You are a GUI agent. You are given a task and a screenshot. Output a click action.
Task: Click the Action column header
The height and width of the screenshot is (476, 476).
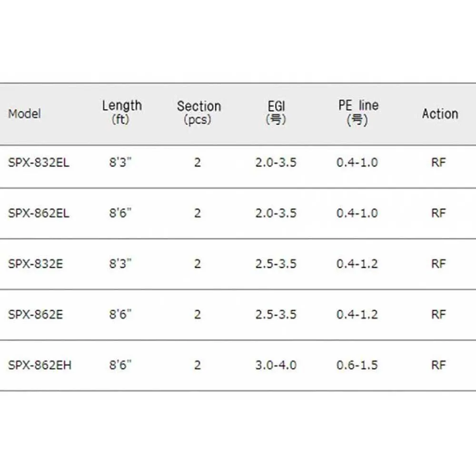(439, 114)
